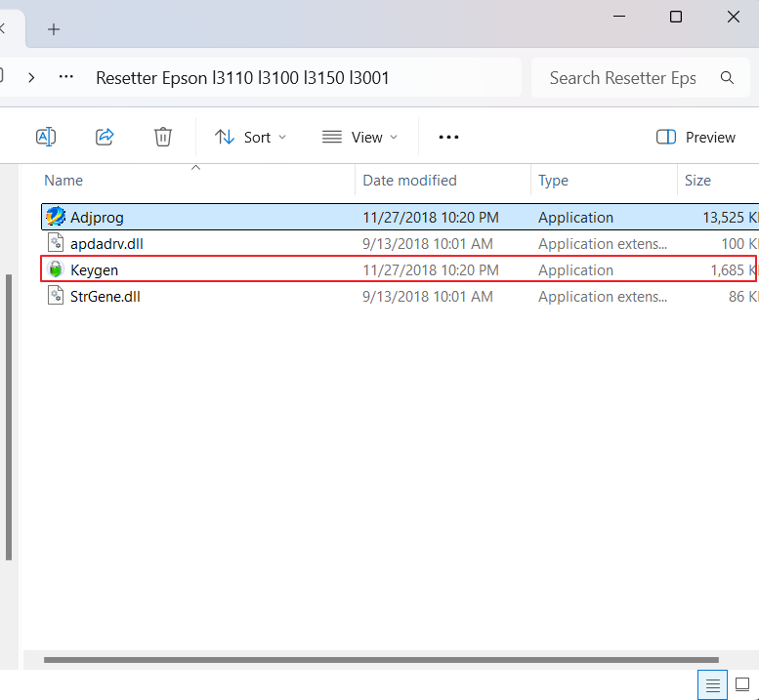Sort files by the Type column header
The image size is (759, 700).
pos(553,181)
